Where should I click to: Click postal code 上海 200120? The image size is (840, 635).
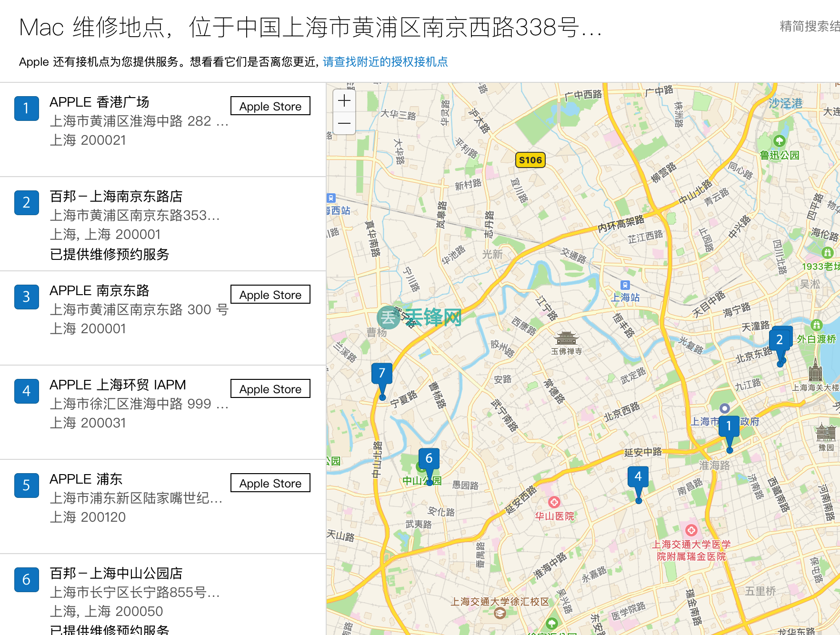(x=88, y=517)
